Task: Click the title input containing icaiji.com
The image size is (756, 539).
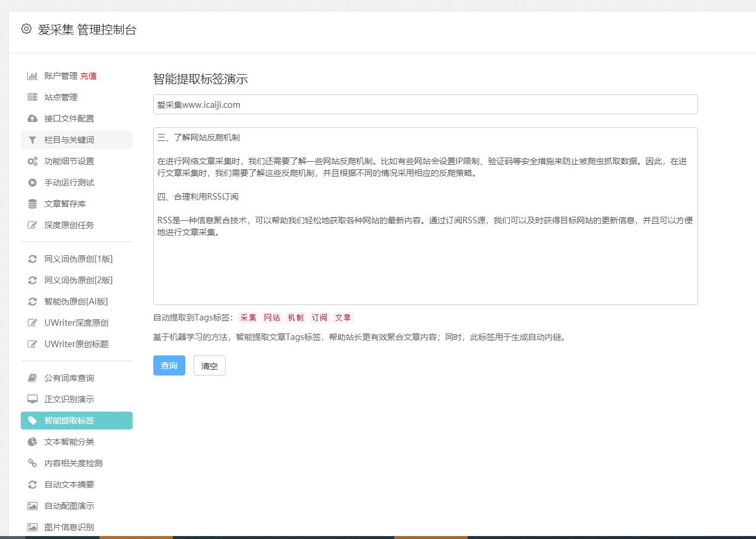Action: (424, 104)
